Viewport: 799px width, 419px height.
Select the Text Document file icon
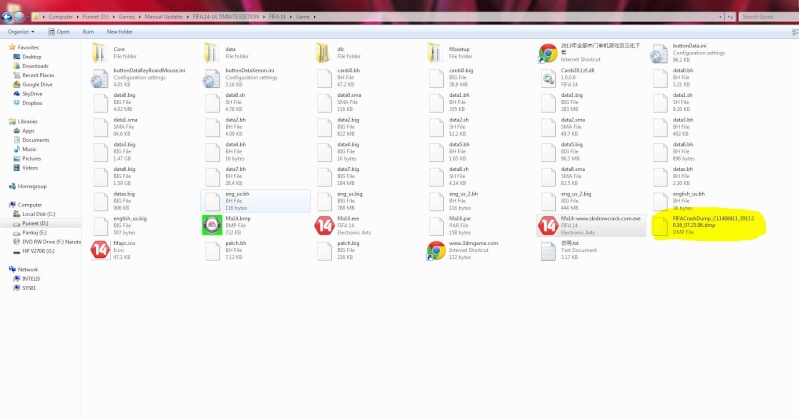click(x=548, y=251)
